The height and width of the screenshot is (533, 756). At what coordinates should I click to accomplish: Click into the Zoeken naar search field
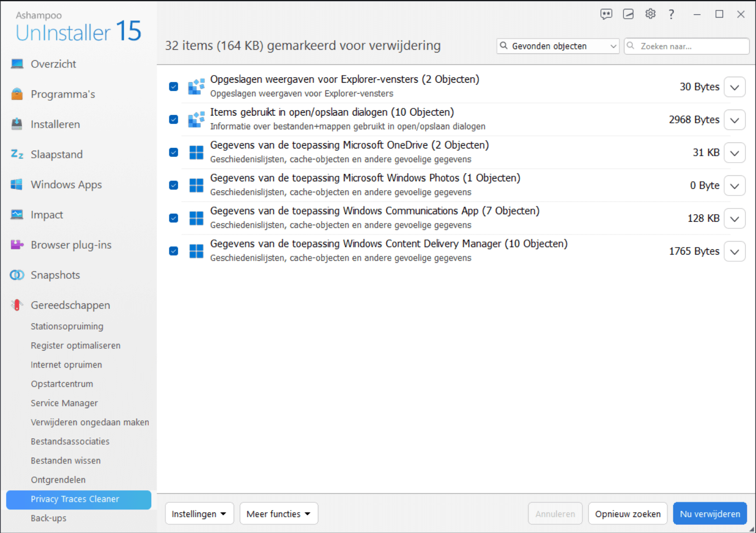(x=686, y=46)
